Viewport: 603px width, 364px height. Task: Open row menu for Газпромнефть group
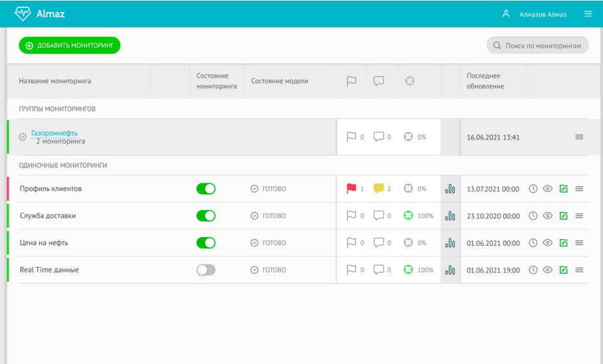(x=579, y=137)
